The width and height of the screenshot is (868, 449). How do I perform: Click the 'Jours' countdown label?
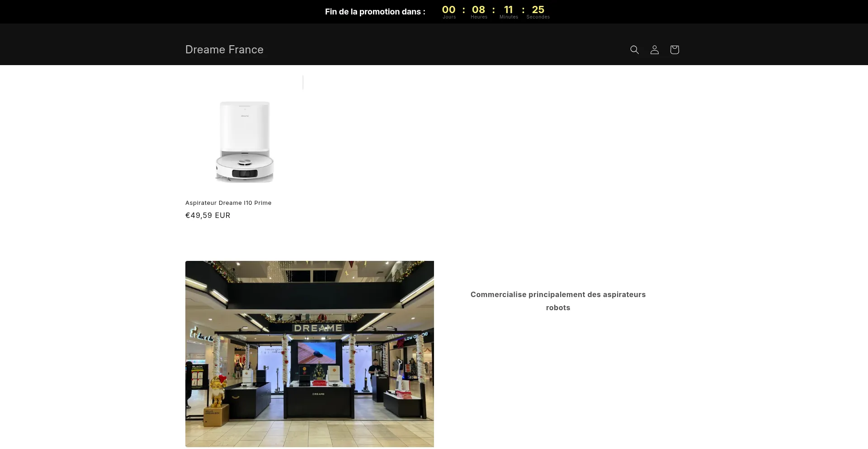449,17
